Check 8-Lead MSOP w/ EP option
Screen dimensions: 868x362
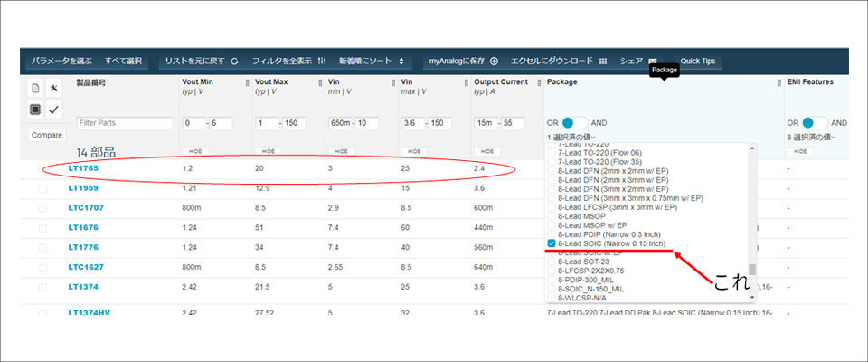pos(552,225)
